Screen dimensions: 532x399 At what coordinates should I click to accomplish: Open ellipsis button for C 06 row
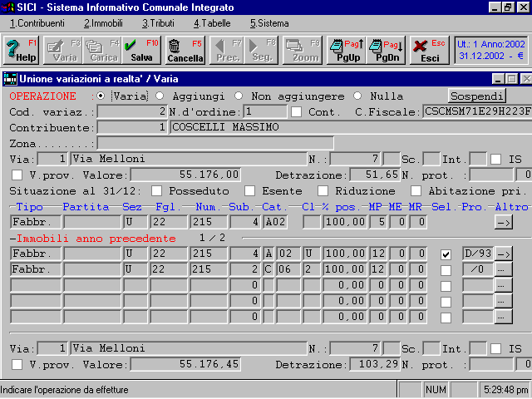(504, 269)
